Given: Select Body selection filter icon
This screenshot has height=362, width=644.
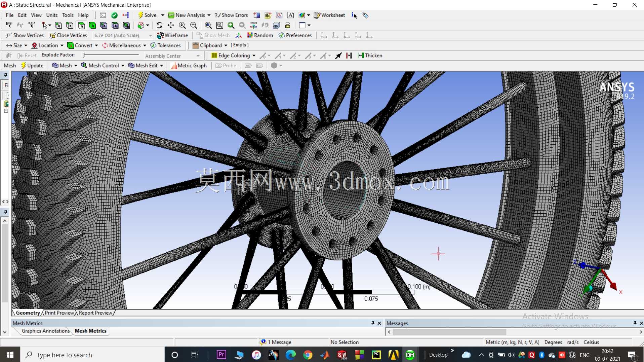Looking at the screenshot, I should click(92, 25).
